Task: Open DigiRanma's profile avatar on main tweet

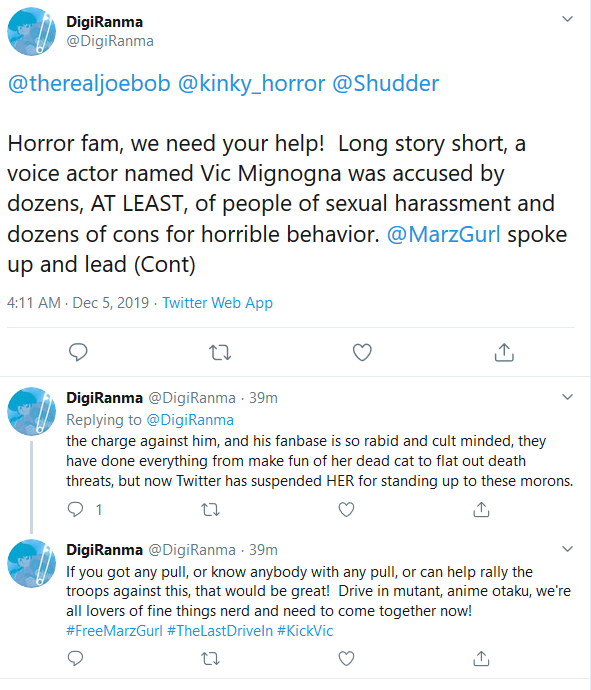Action: point(31,31)
